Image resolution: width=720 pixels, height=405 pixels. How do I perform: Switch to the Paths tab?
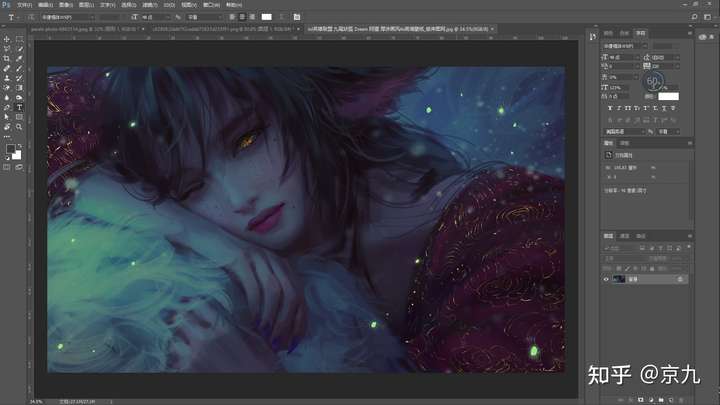641,236
